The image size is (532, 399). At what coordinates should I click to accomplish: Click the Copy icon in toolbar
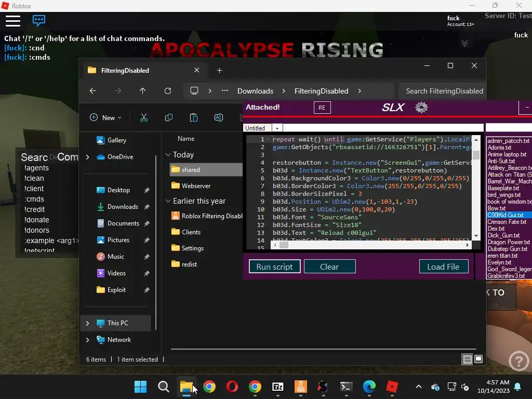pyautogui.click(x=169, y=118)
